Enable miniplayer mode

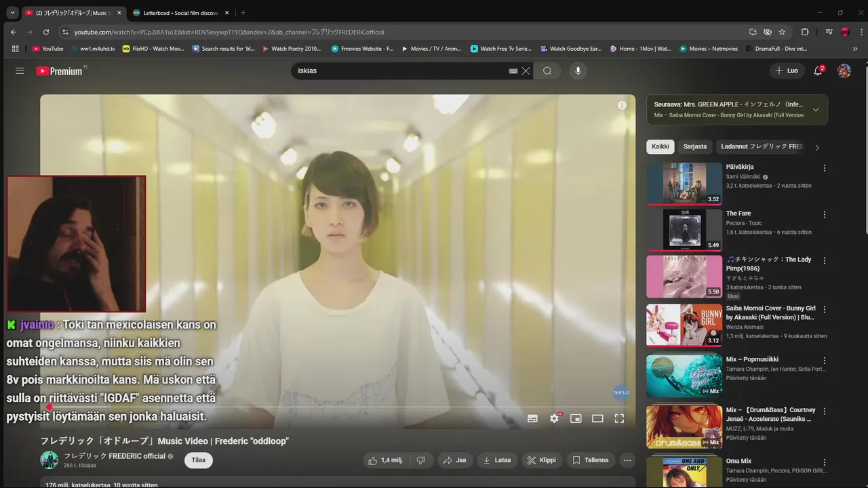coord(576,418)
